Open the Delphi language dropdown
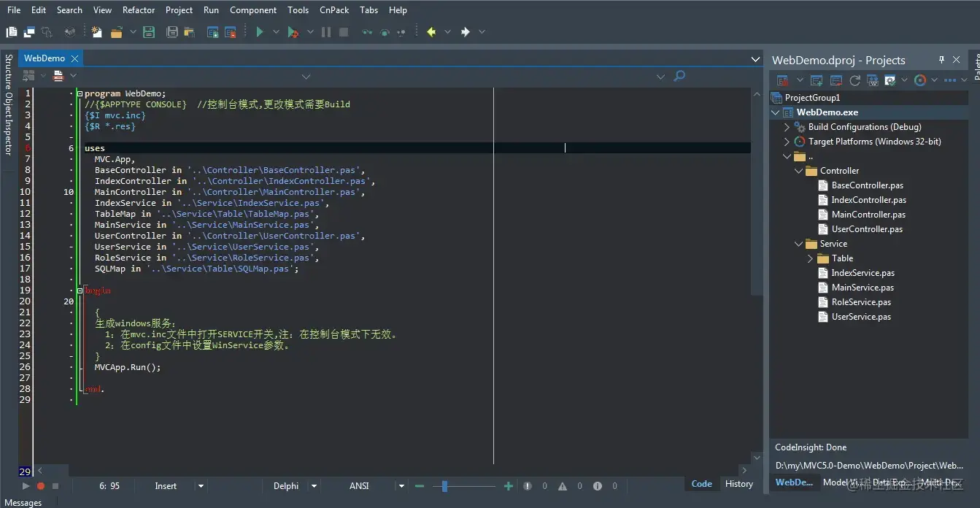 [315, 485]
